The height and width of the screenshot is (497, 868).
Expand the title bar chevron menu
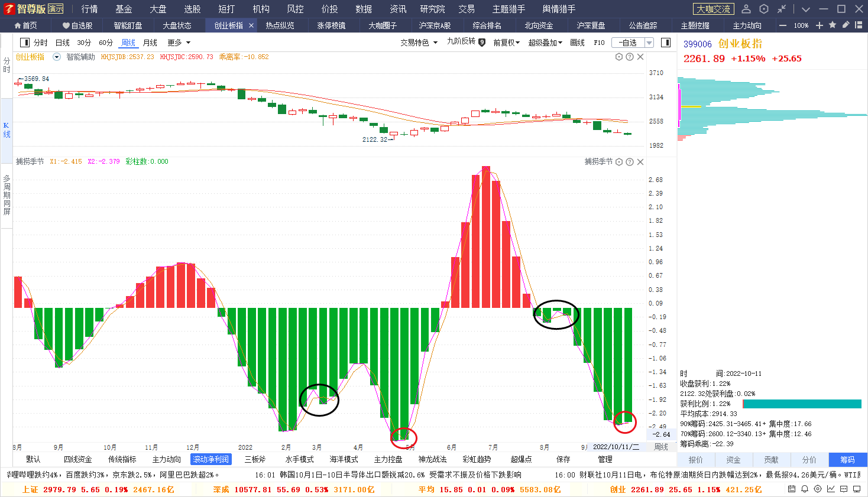[x=805, y=9]
